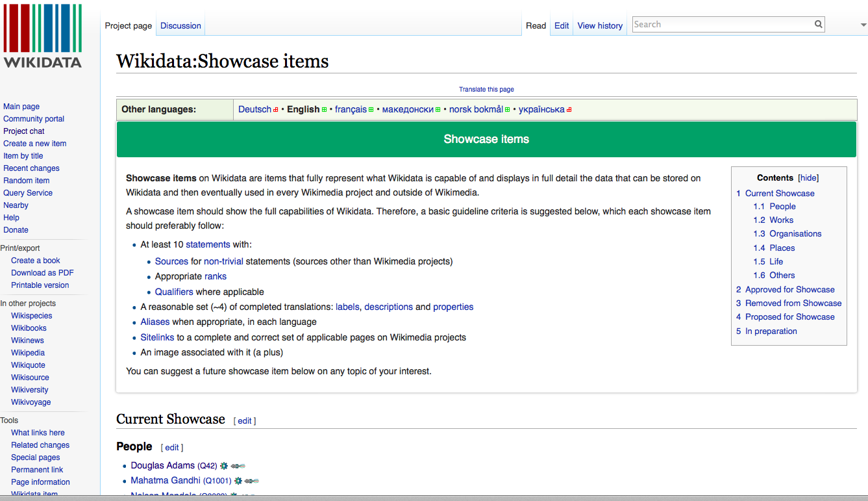This screenshot has height=501, width=868.
Task: Open the More dropdown arrow beside search
Action: (x=863, y=25)
